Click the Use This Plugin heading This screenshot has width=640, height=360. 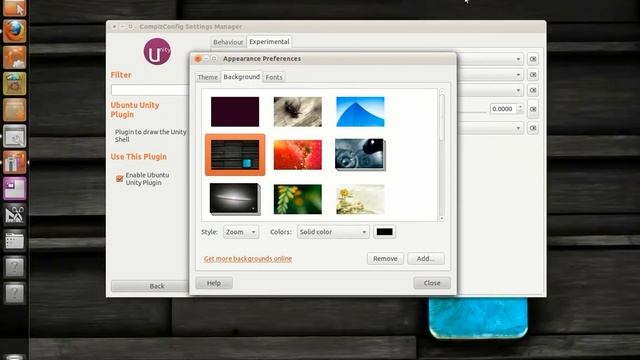click(139, 157)
